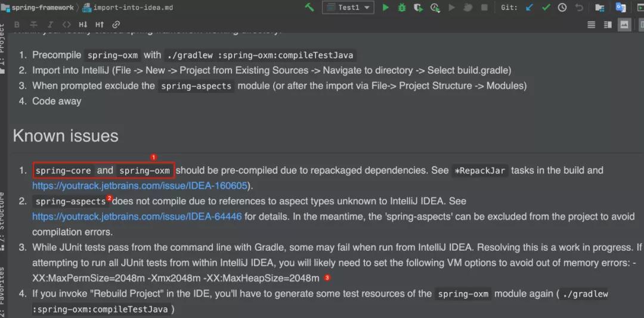Screen dimensions: 644x318
Task: Apply code formatting angle-brackets icon
Action: (x=67, y=24)
